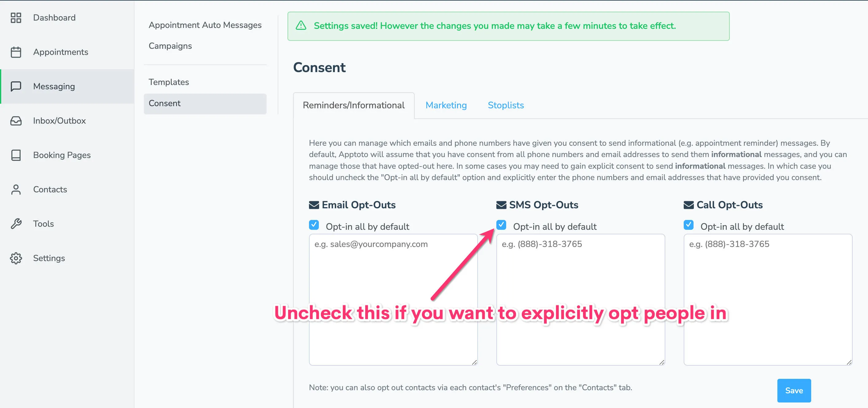
Task: Click the Dashboard grid icon
Action: [16, 18]
